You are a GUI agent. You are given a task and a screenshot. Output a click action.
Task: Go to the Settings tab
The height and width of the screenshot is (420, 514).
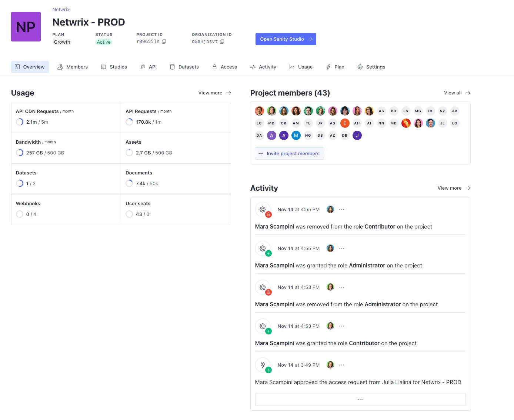pyautogui.click(x=371, y=67)
